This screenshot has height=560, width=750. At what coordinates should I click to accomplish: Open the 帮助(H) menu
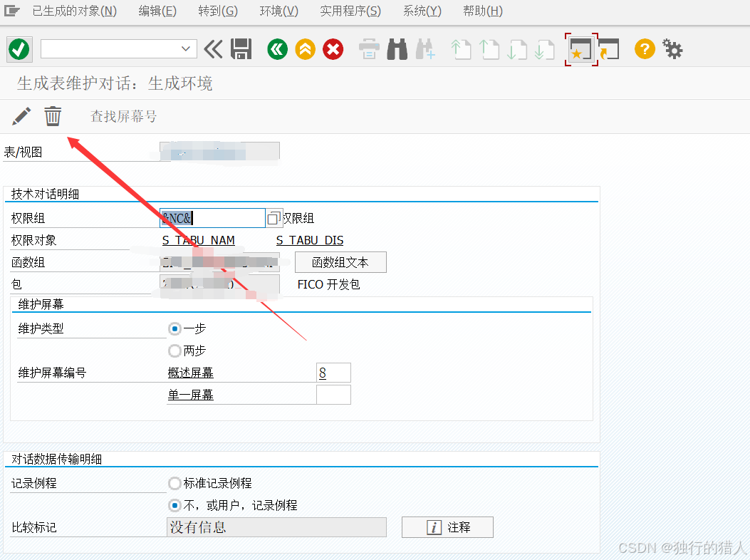point(483,11)
